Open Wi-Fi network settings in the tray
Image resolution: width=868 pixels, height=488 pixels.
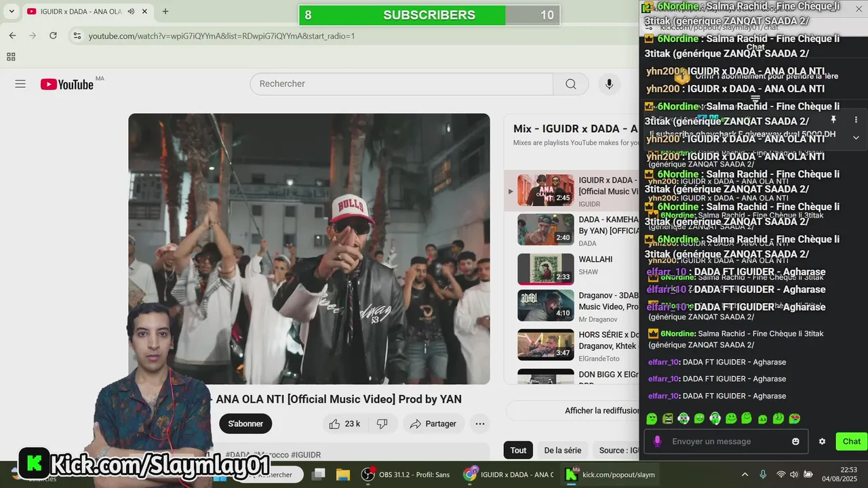click(781, 474)
